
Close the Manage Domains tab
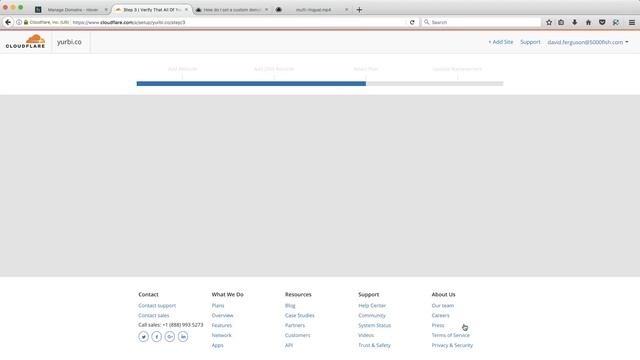click(106, 9)
